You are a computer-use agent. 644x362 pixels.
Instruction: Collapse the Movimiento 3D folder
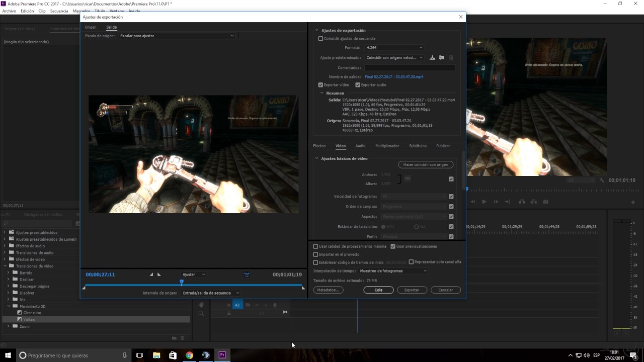(9, 306)
